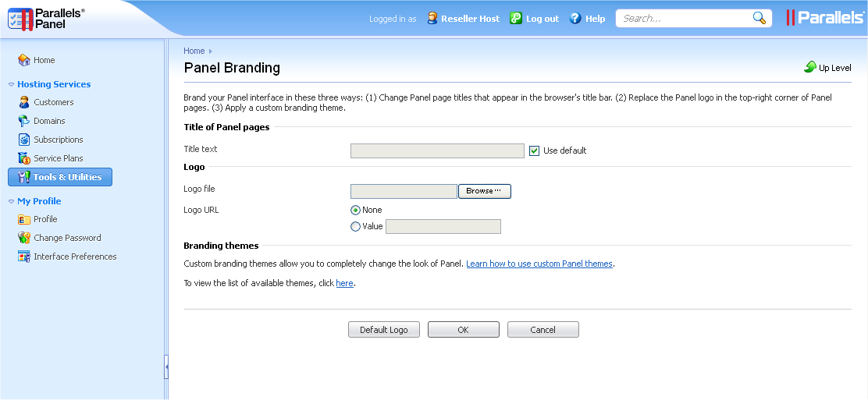Open Service Plans in the sidebar

pyautogui.click(x=58, y=158)
